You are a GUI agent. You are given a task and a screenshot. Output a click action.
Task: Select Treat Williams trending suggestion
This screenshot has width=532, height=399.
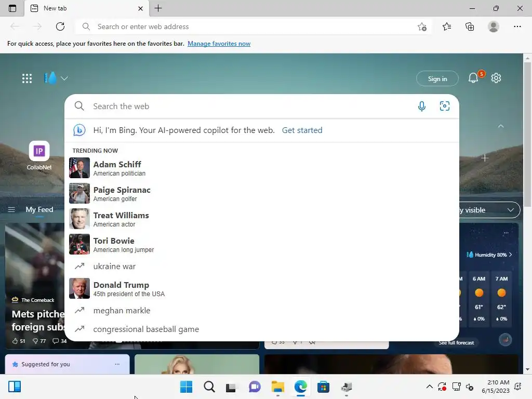tap(262, 219)
